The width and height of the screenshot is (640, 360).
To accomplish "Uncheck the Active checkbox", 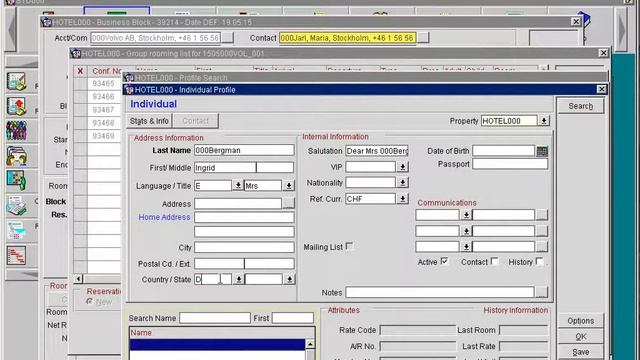I will pyautogui.click(x=444, y=261).
